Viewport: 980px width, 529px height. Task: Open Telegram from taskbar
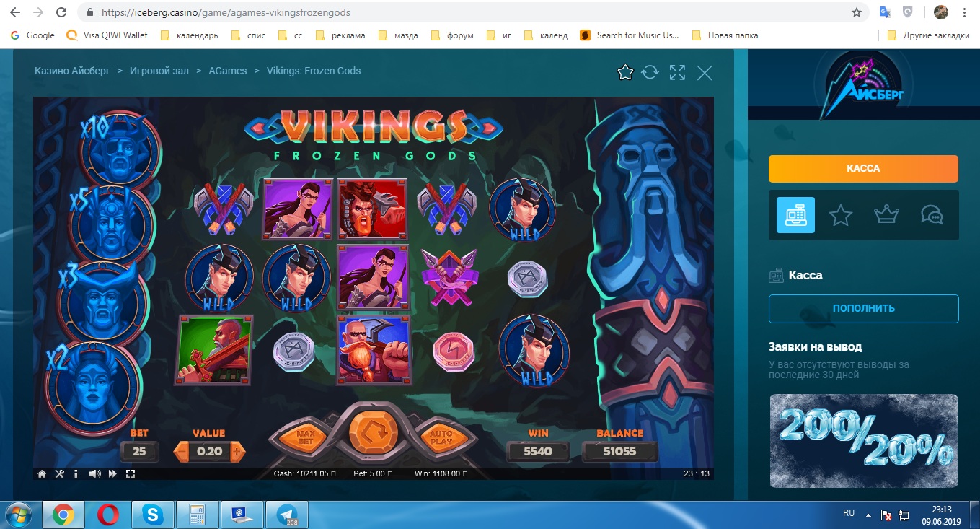coord(286,515)
